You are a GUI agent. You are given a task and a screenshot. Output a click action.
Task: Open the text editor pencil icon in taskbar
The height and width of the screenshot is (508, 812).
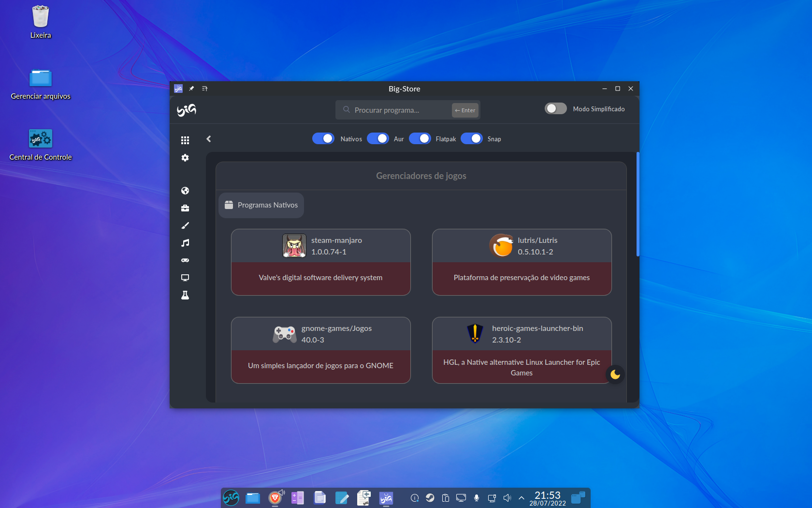(x=342, y=497)
